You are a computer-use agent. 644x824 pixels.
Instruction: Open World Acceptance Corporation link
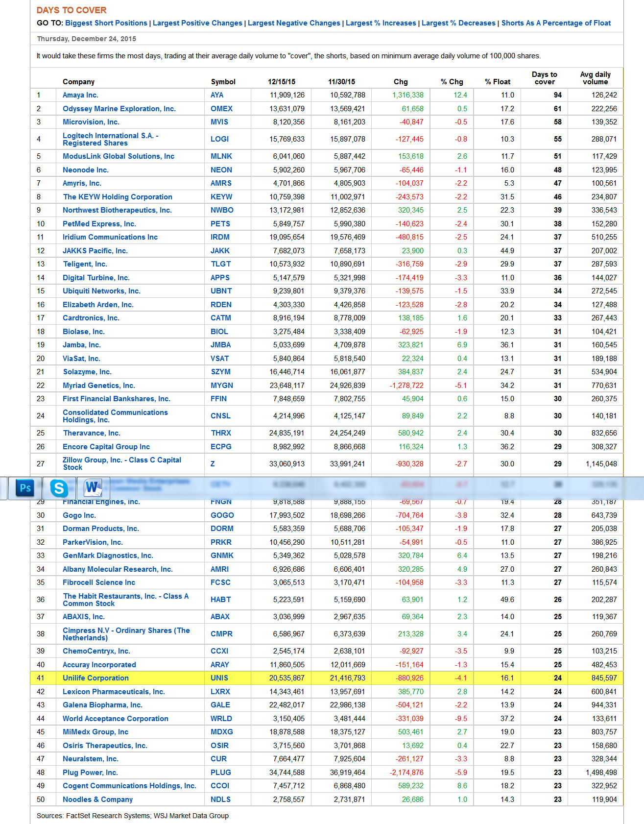116,719
